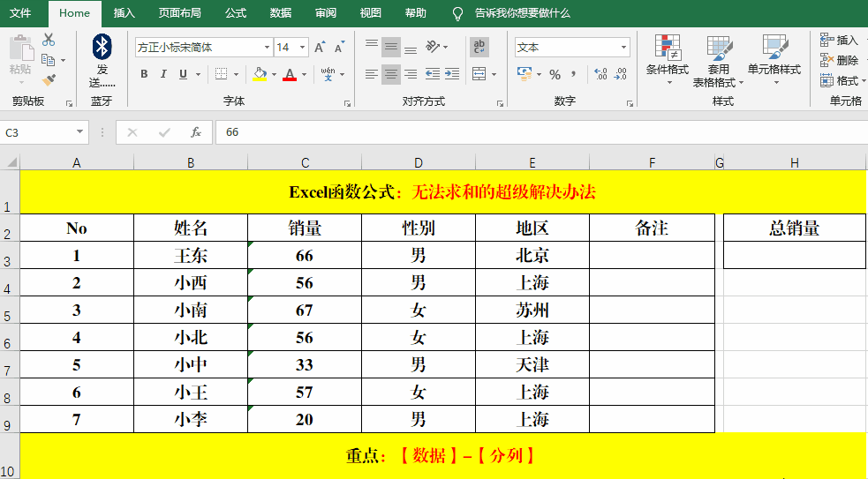Toggle the Wrap Text button
The width and height of the screenshot is (868, 479).
[x=479, y=47]
